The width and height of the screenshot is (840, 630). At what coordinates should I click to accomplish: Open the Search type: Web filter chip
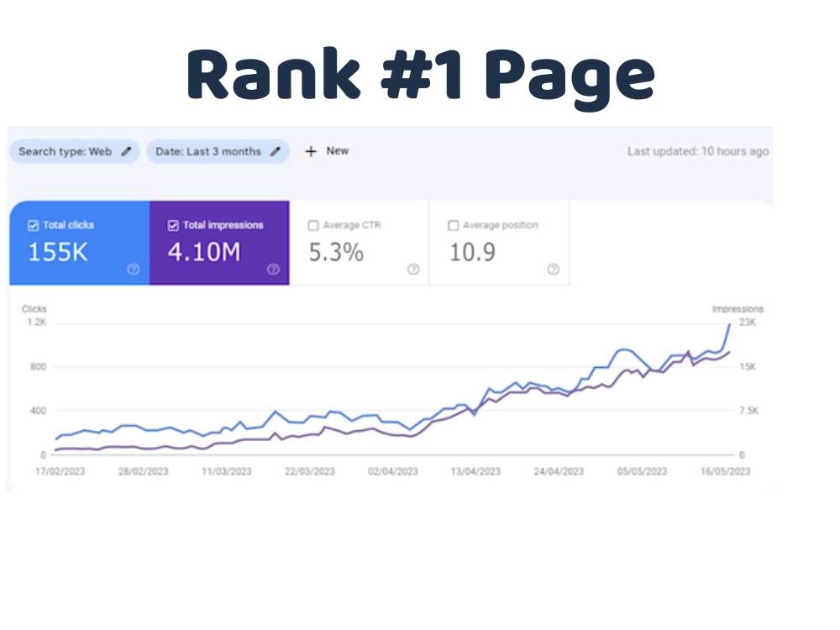75,151
